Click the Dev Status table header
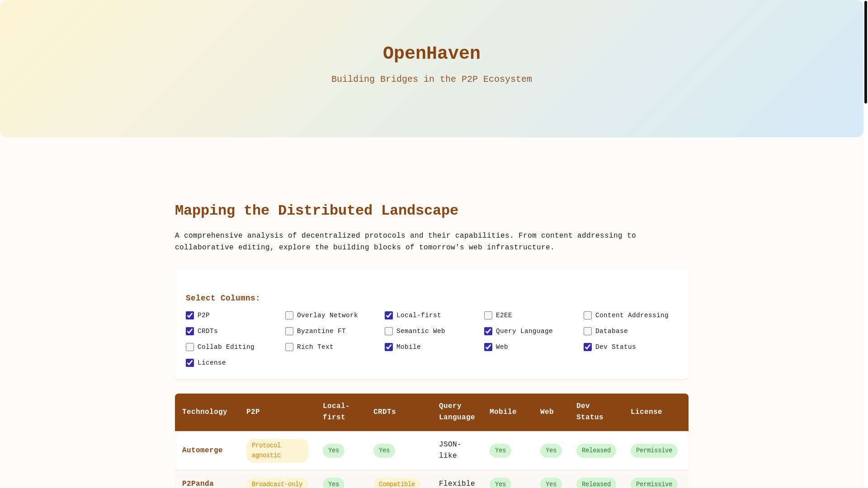The image size is (868, 488). pos(596,412)
